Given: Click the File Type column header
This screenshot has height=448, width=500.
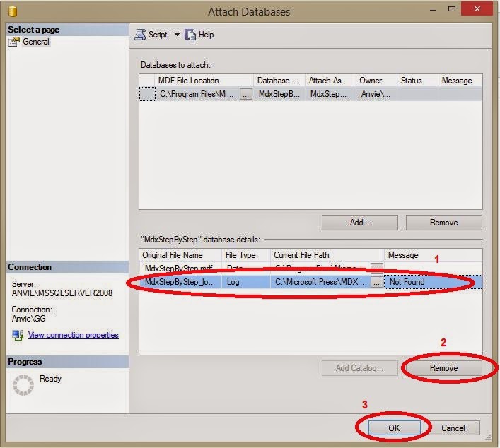Looking at the screenshot, I should [x=246, y=255].
